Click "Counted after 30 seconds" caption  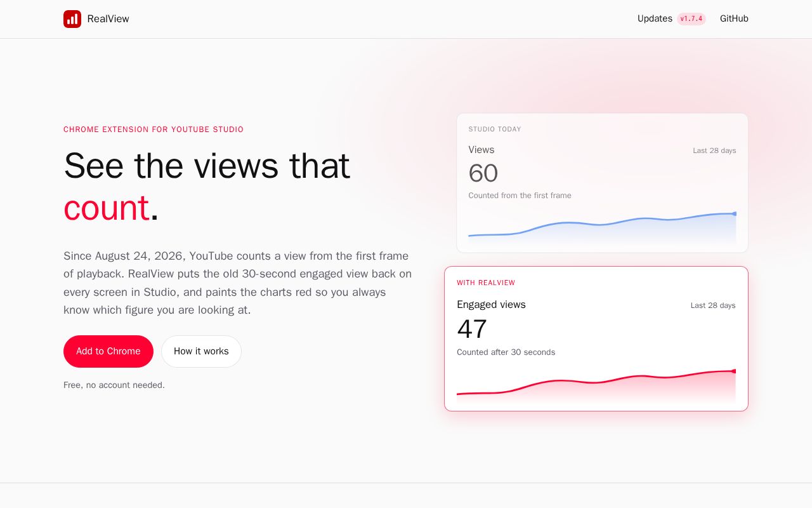click(506, 352)
